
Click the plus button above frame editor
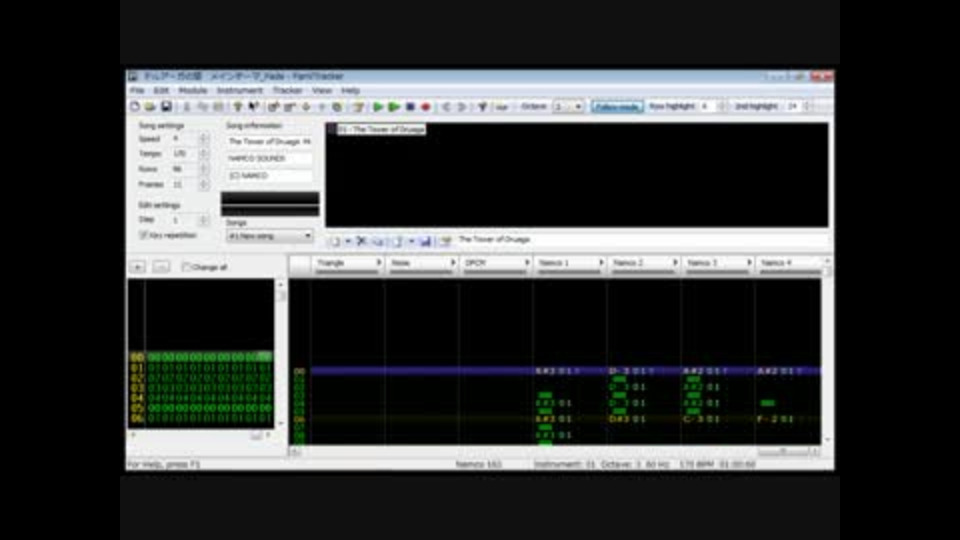click(137, 267)
